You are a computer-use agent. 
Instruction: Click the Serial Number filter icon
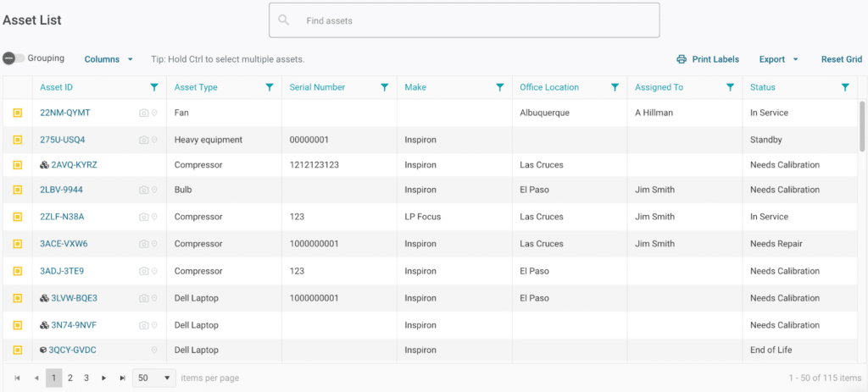coord(384,87)
